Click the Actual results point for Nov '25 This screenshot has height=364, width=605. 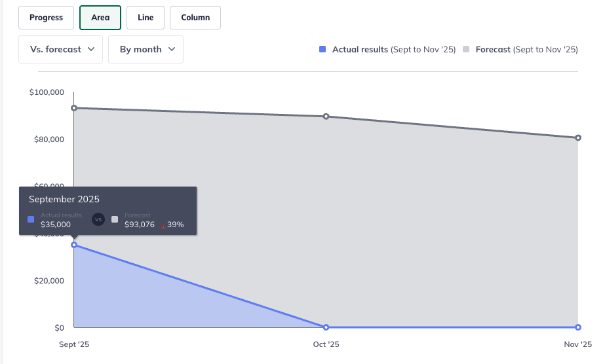pos(578,327)
